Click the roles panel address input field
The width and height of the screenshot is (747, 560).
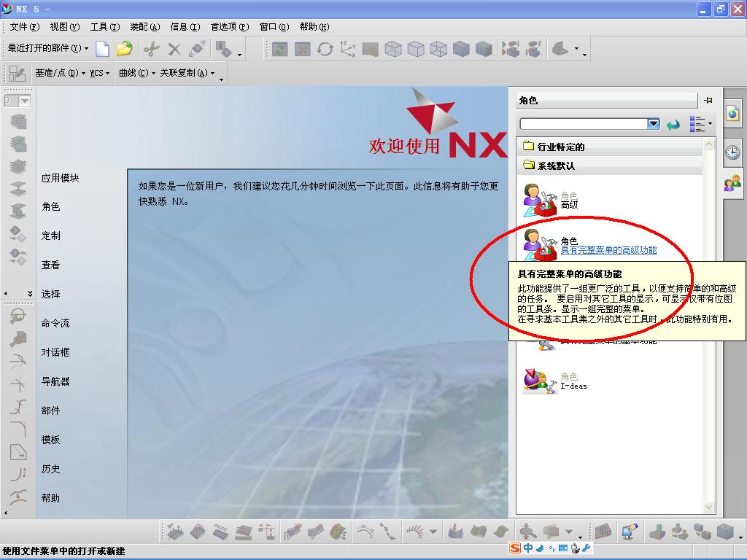pos(584,124)
